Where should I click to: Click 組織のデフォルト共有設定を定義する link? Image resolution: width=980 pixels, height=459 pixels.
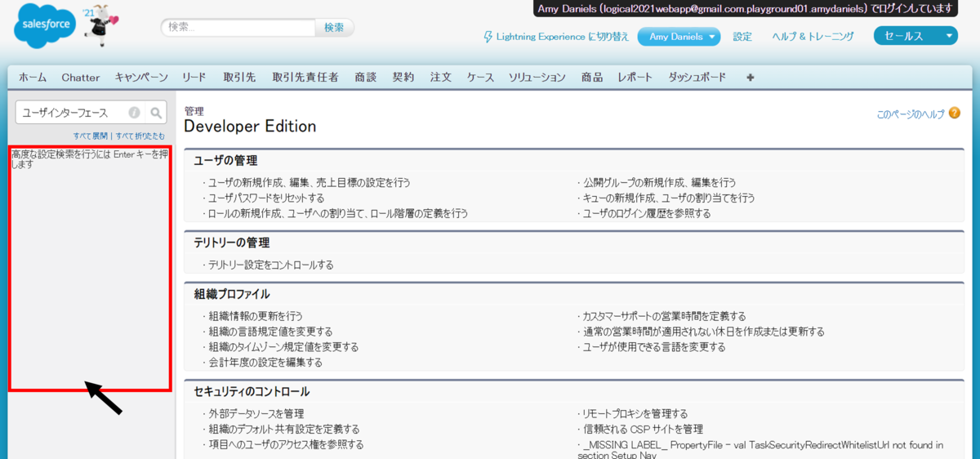[284, 430]
